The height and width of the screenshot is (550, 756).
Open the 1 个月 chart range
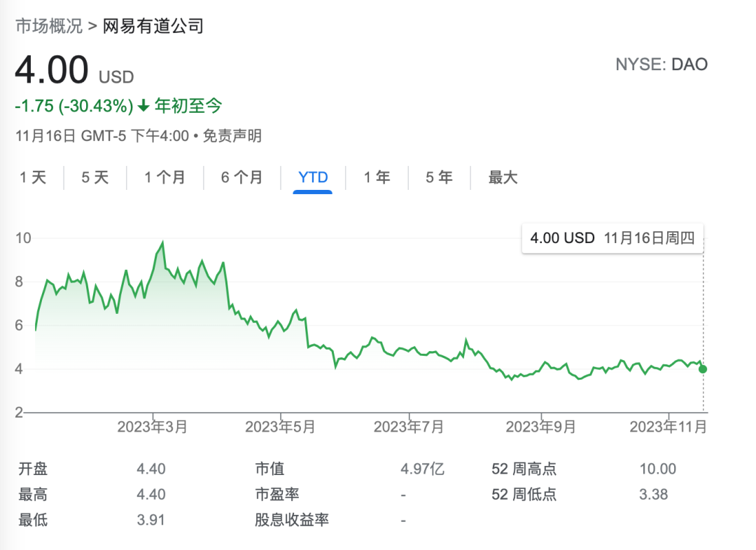[165, 177]
